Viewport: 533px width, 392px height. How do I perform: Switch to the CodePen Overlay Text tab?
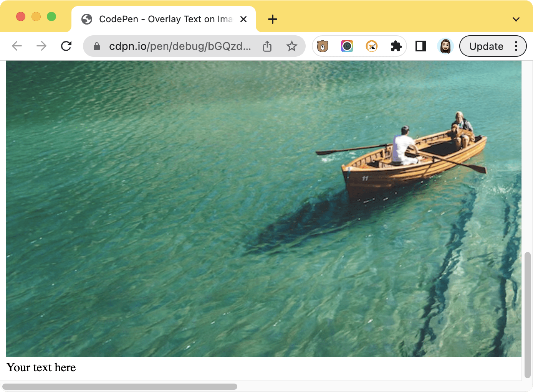(161, 19)
